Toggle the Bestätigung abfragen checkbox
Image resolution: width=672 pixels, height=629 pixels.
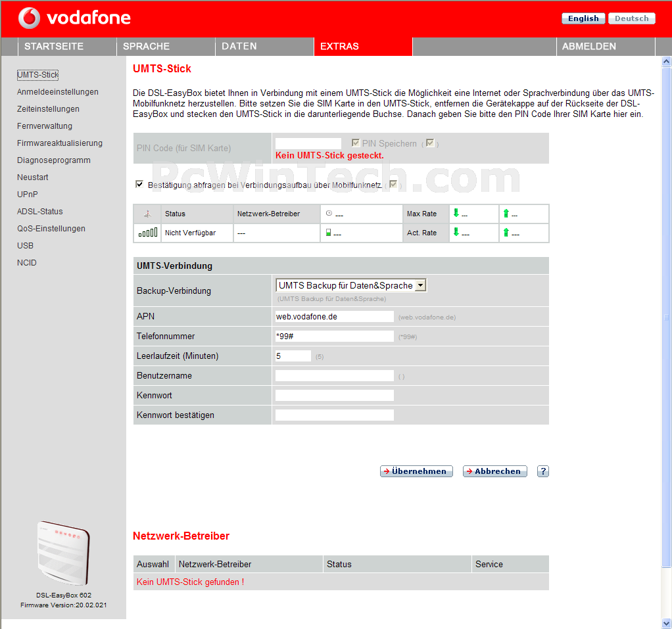click(x=139, y=184)
